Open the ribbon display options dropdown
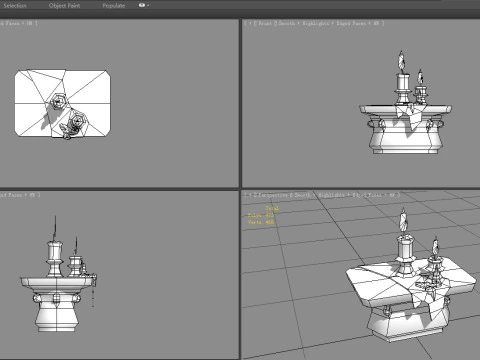 tap(144, 5)
